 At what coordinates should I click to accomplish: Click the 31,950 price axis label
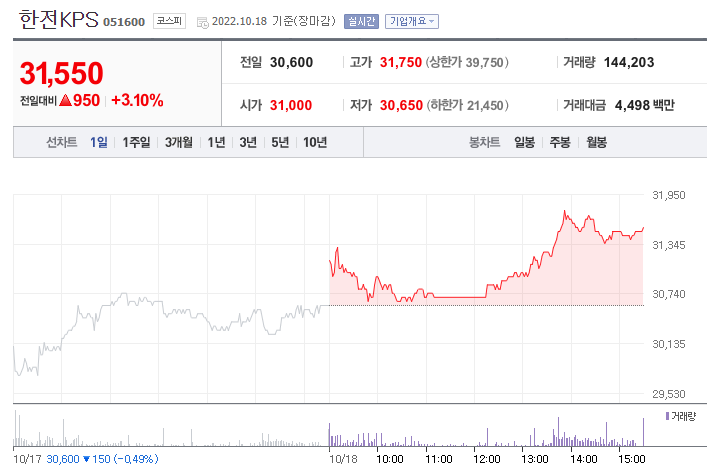669,195
